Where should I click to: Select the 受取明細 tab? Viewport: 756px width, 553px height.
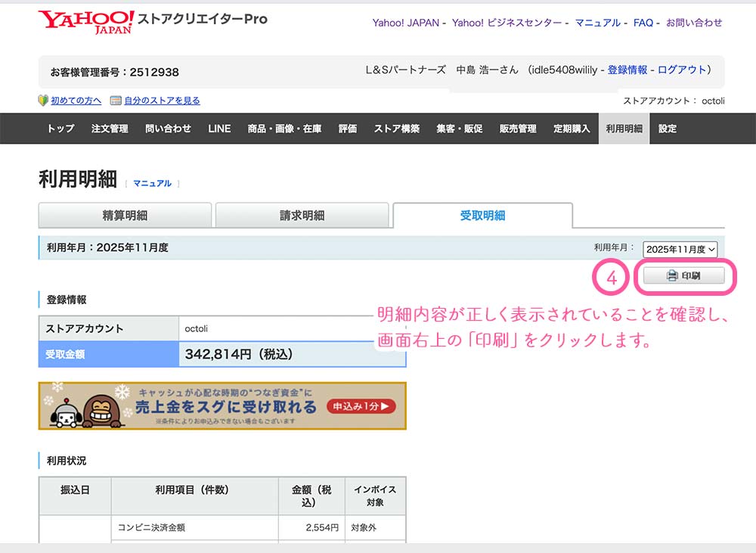pos(482,216)
